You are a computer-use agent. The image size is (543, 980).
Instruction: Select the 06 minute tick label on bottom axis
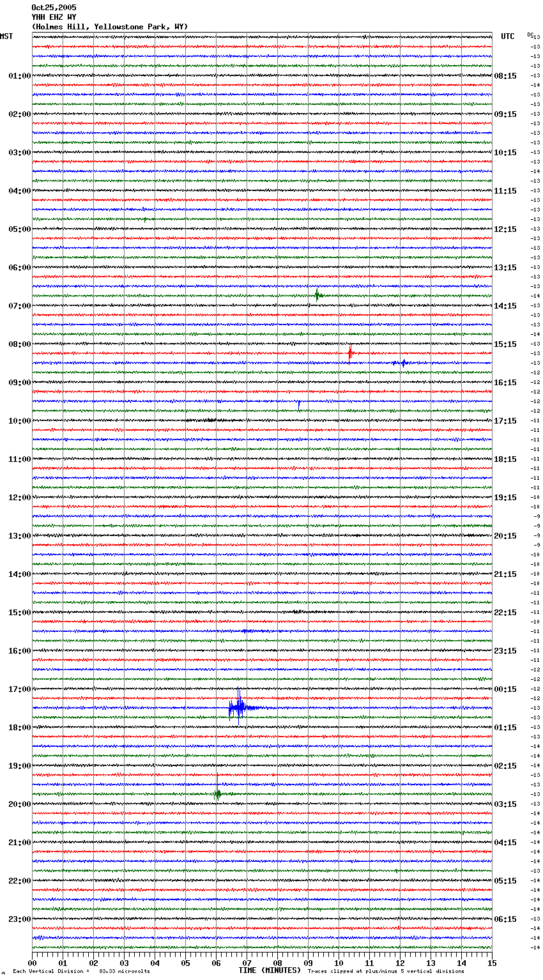(216, 963)
